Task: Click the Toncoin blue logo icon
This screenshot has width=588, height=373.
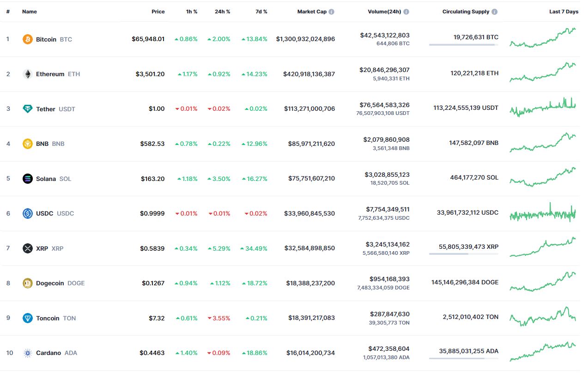Action: coord(28,318)
